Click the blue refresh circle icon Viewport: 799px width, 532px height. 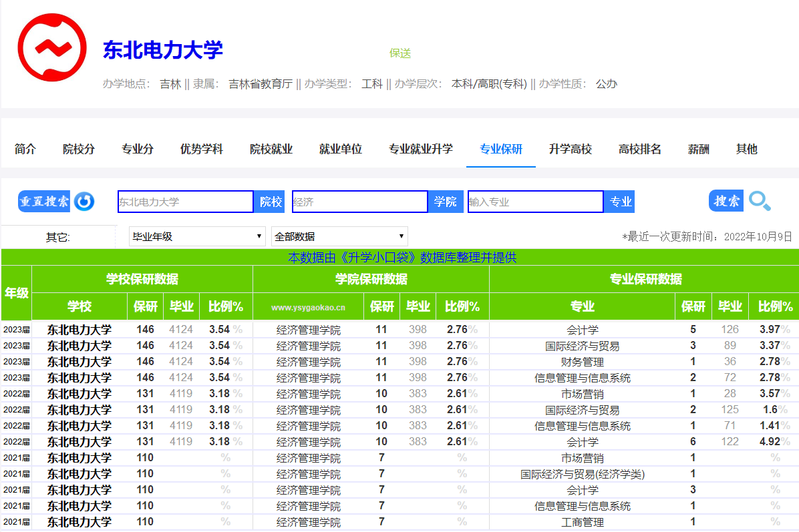click(84, 202)
